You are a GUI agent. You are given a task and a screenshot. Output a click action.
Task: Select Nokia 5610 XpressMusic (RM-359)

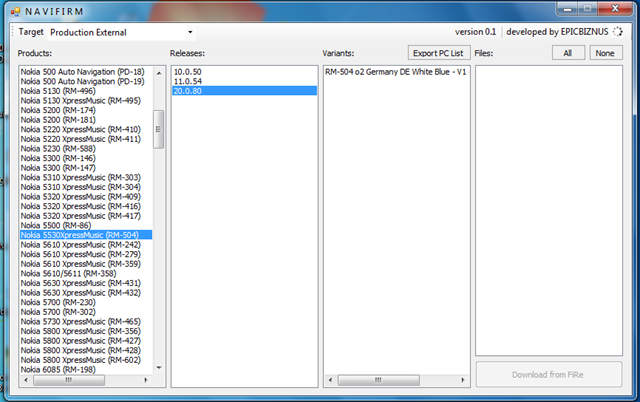click(86, 264)
